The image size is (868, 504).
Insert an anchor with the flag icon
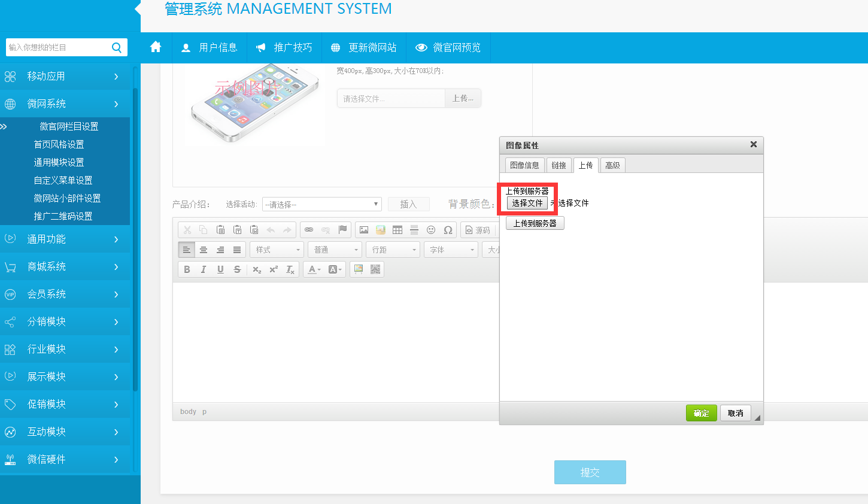[342, 230]
